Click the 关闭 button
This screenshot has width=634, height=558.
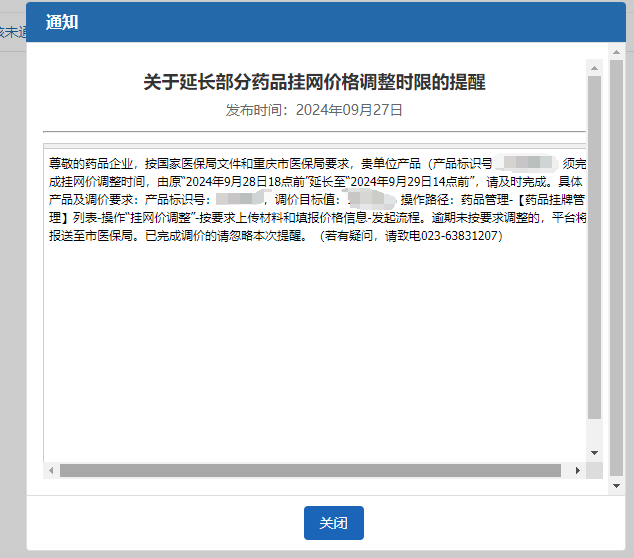coord(333,523)
